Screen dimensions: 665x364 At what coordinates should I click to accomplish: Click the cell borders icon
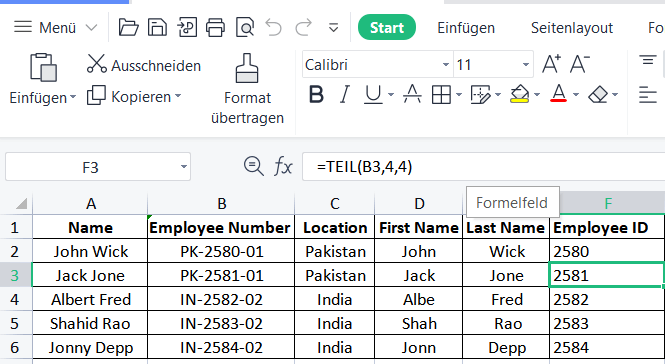coord(441,94)
